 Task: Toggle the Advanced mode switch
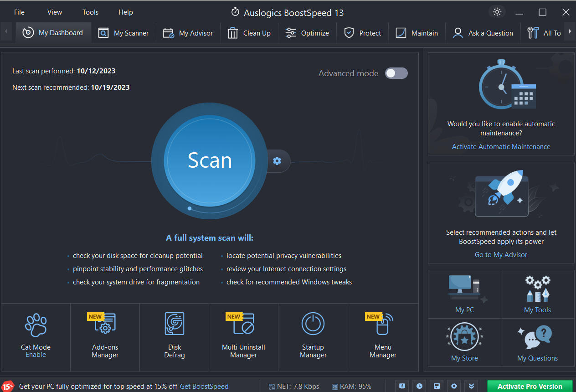click(x=396, y=73)
